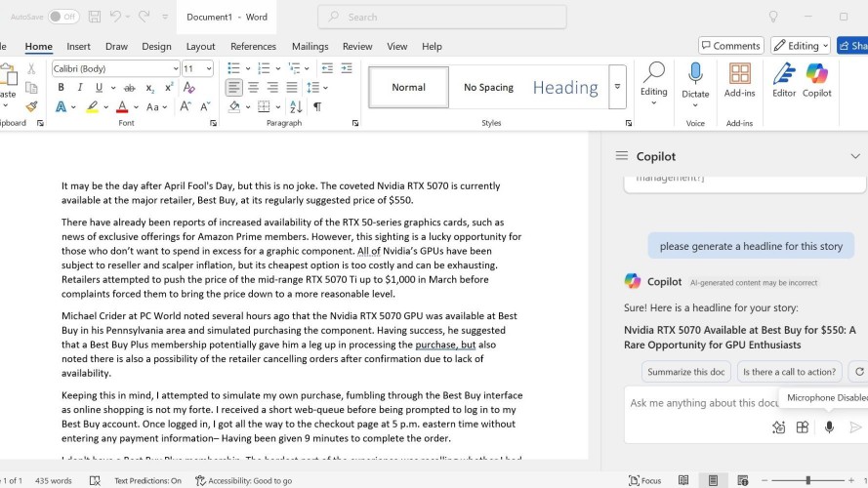The image size is (868, 488).
Task: Center align the paragraph text
Action: click(x=254, y=87)
